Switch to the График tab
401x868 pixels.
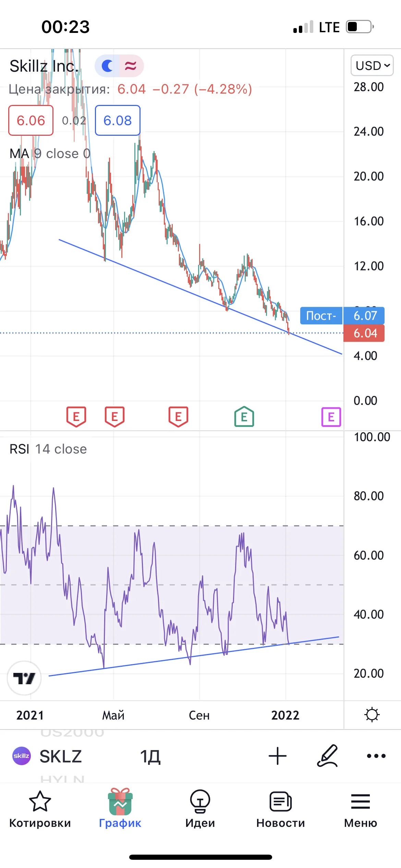[120, 809]
